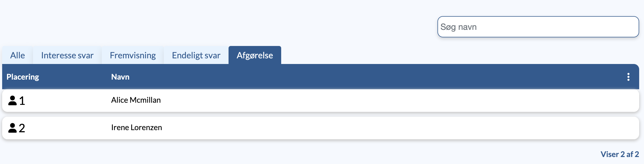This screenshot has height=164, width=644.
Task: Open the Interesse svar tab
Action: pyautogui.click(x=67, y=55)
